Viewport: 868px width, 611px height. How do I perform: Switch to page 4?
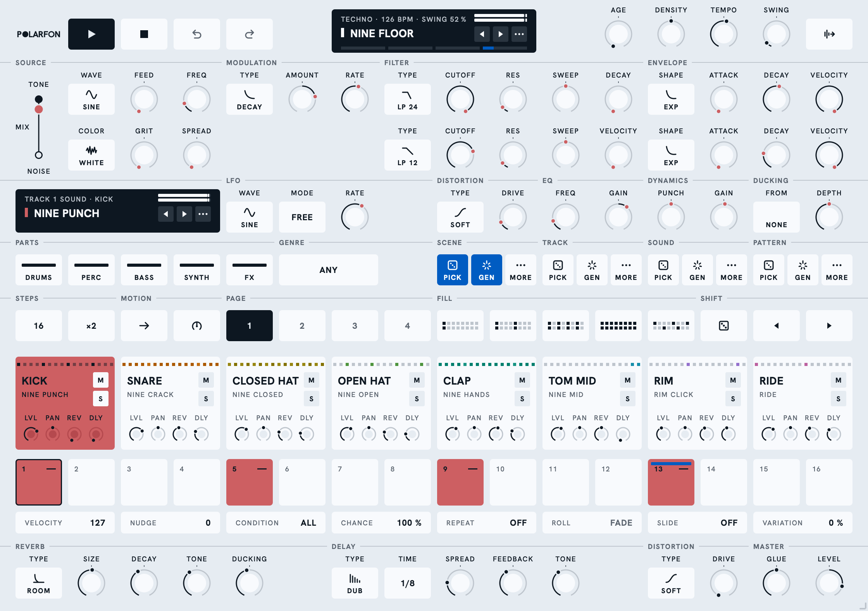pos(408,326)
